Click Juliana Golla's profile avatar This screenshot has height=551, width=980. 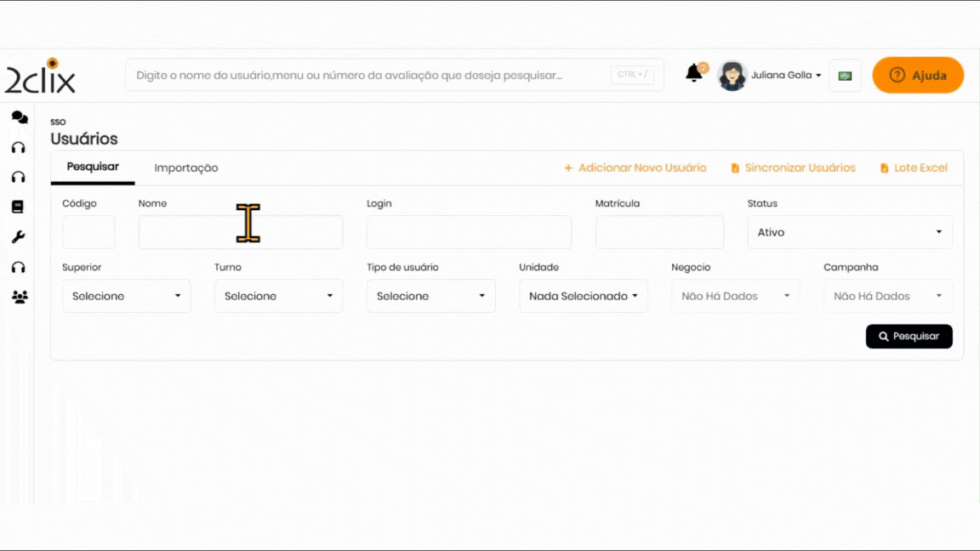[732, 76]
